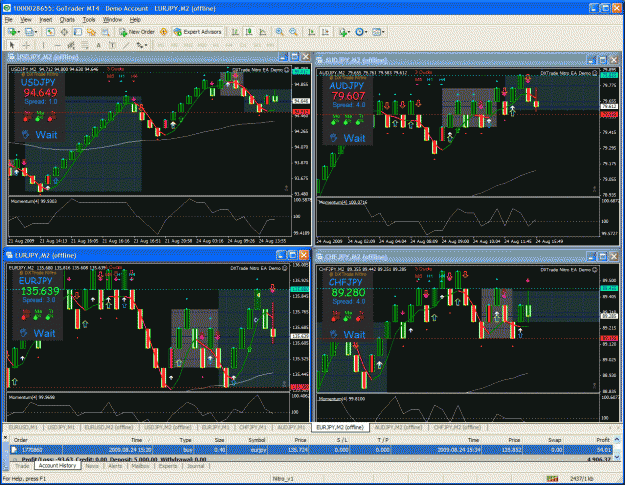Select the Crosshair tool
The height and width of the screenshot is (485, 625).
26,45
